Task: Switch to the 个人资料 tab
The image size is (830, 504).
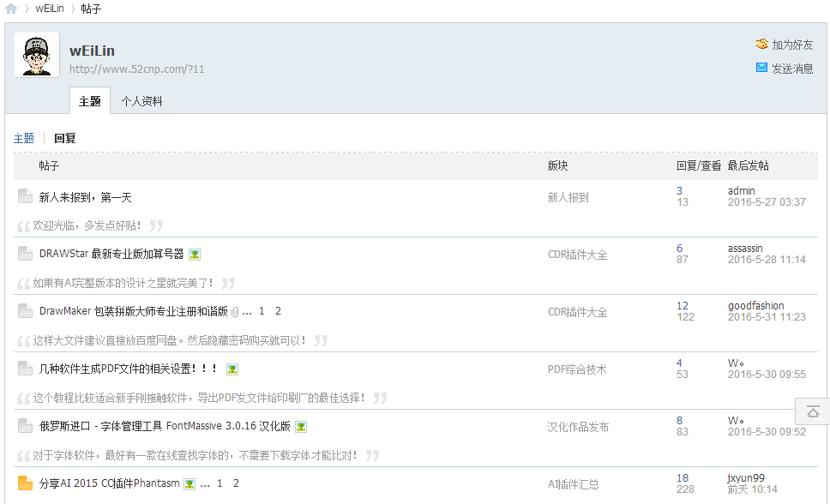Action: [141, 101]
